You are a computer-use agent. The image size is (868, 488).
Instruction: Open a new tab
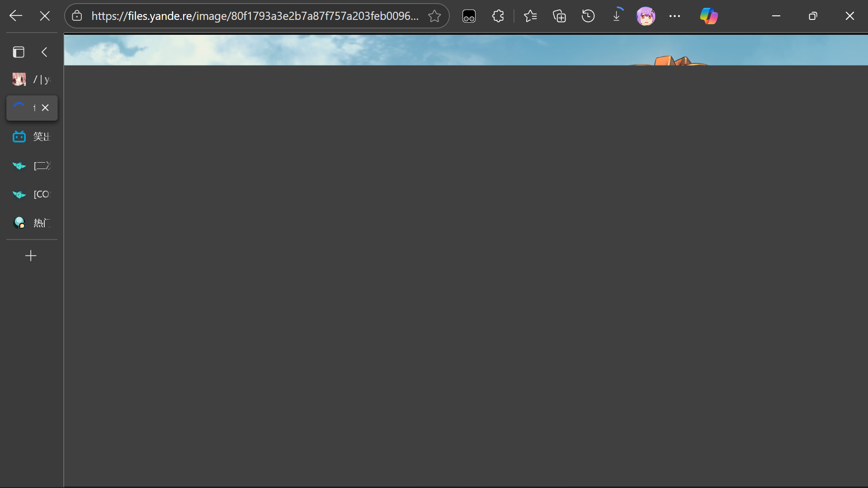point(31,256)
